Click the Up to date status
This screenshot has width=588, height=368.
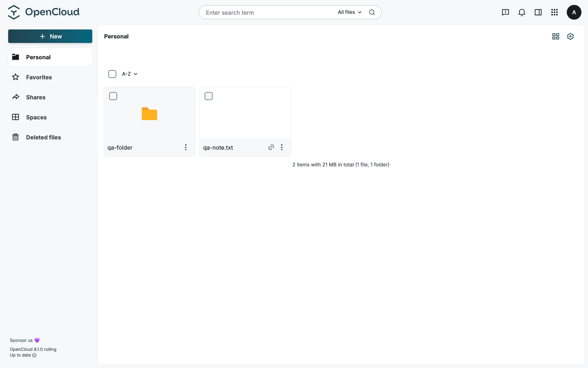(23, 355)
